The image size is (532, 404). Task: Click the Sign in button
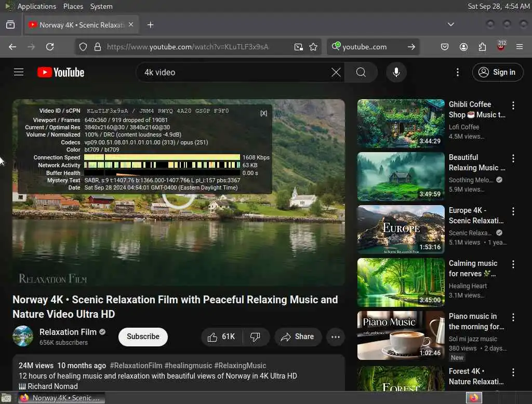tap(497, 72)
